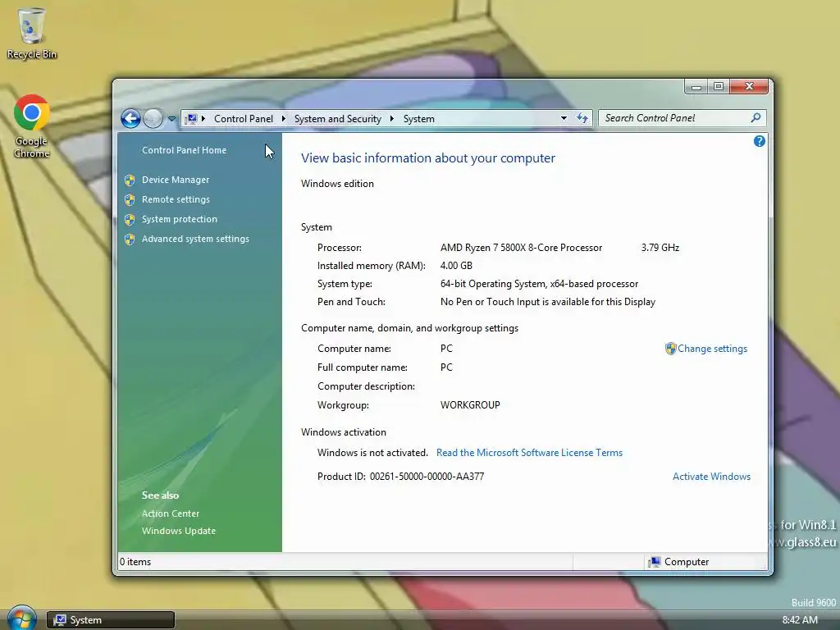Refresh the address bar view

pos(582,118)
